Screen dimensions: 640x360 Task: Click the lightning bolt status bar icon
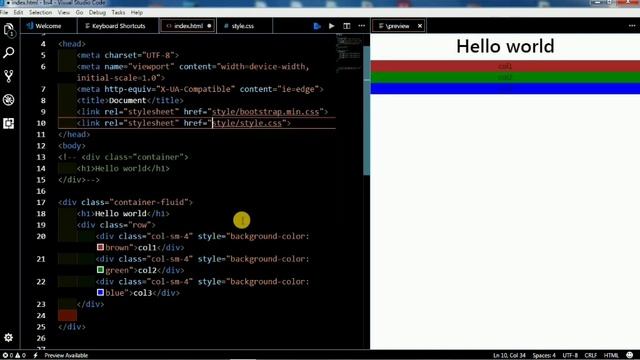point(36,356)
